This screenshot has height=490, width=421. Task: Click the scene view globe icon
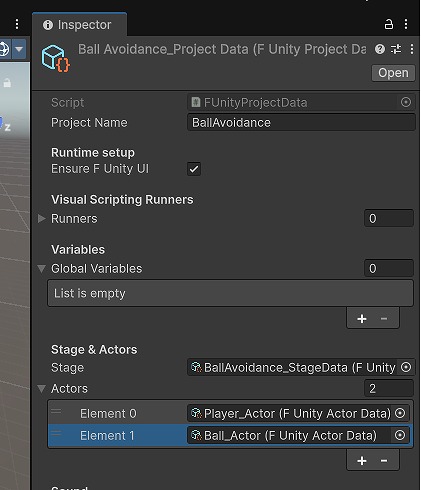5,49
